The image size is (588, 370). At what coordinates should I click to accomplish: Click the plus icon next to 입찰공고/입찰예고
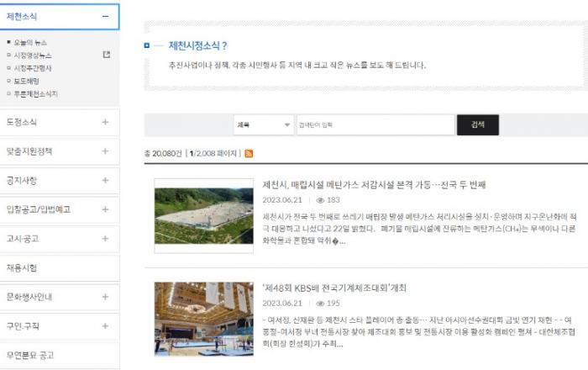(105, 209)
